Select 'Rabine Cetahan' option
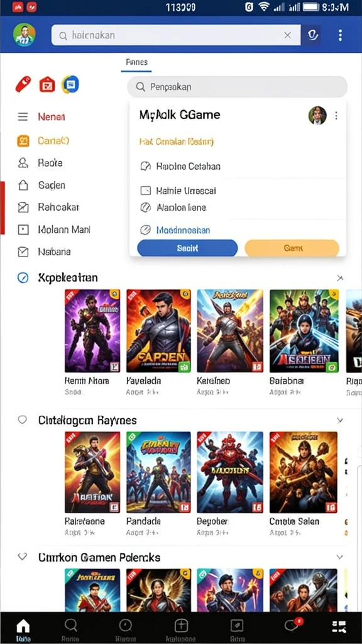This screenshot has height=644, width=362. 180,166
